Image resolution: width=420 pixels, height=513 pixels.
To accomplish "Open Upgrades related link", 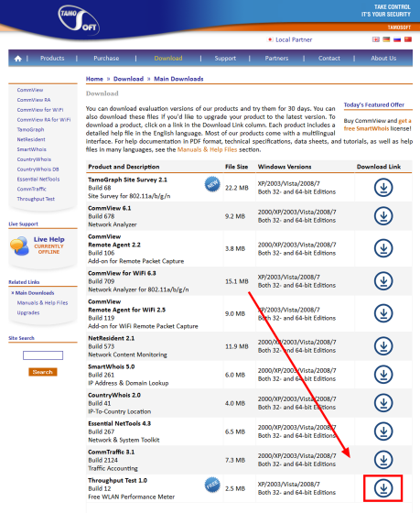I will point(28,312).
